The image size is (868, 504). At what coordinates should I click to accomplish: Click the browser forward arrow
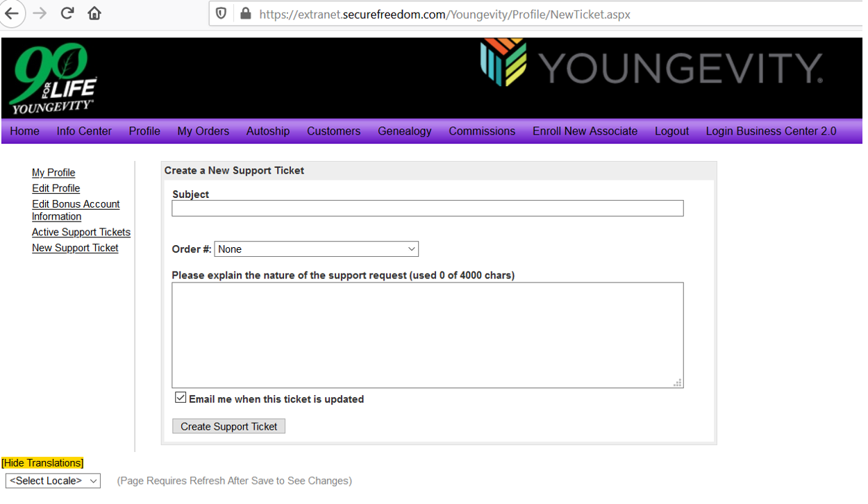click(40, 14)
